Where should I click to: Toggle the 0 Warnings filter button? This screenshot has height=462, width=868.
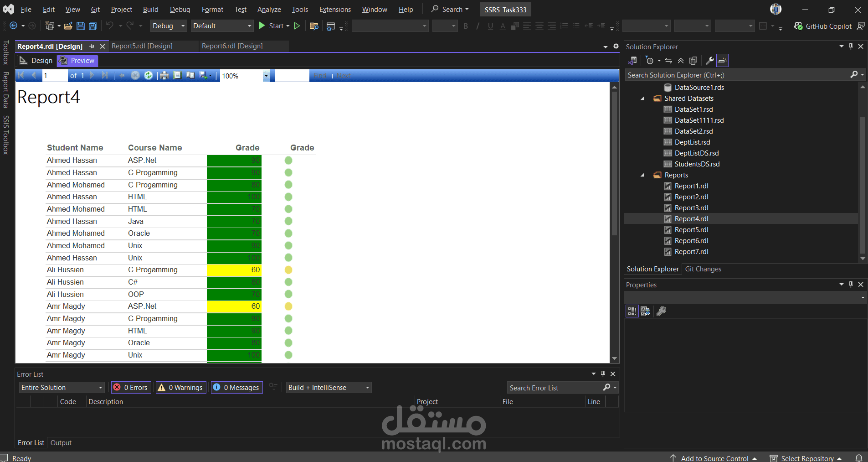coord(181,387)
